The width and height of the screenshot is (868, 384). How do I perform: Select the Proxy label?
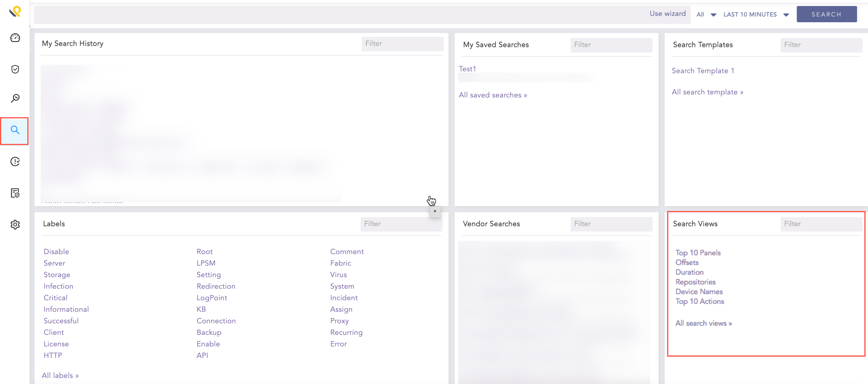(x=339, y=321)
